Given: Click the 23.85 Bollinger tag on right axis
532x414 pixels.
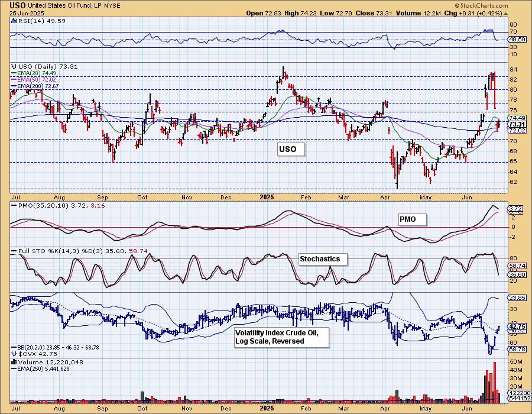Looking at the screenshot, I should (x=518, y=298).
